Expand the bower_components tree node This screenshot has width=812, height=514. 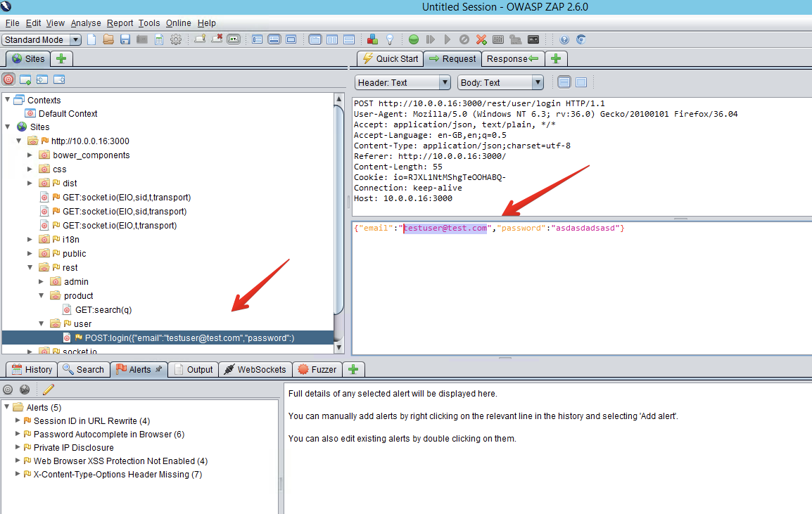tap(30, 155)
